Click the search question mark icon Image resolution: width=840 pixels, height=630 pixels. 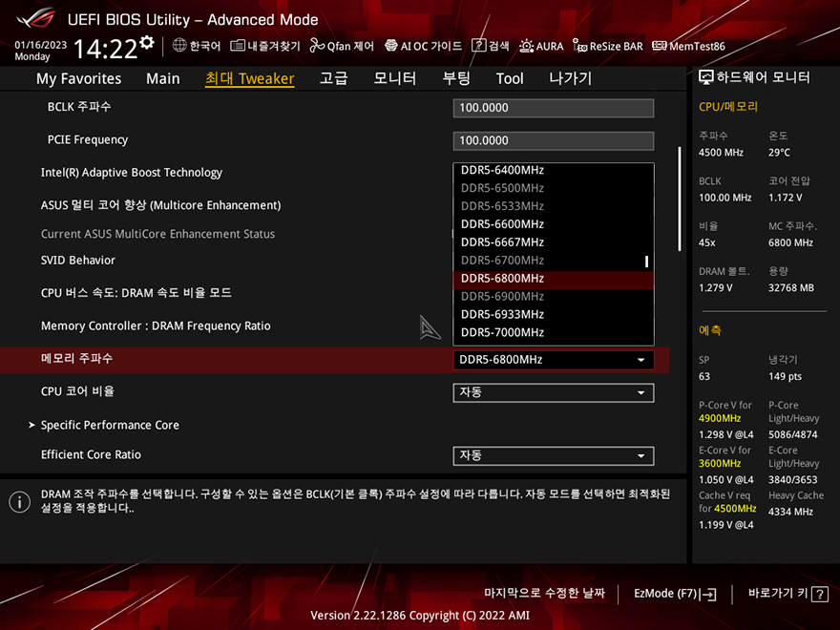tap(478, 46)
